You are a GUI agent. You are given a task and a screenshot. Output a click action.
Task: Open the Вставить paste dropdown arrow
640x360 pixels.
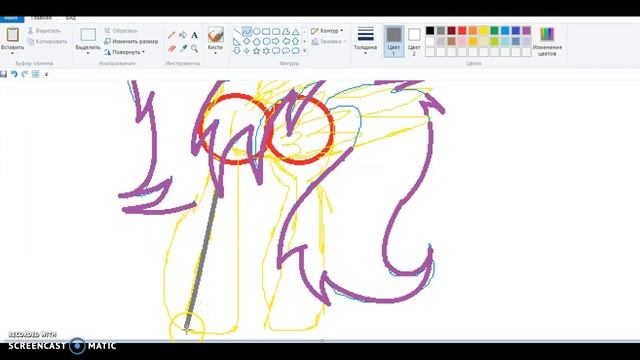pyautogui.click(x=12, y=53)
